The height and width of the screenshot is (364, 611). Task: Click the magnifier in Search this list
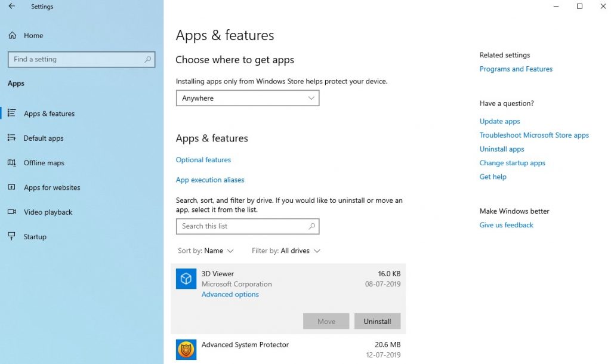pos(311,226)
